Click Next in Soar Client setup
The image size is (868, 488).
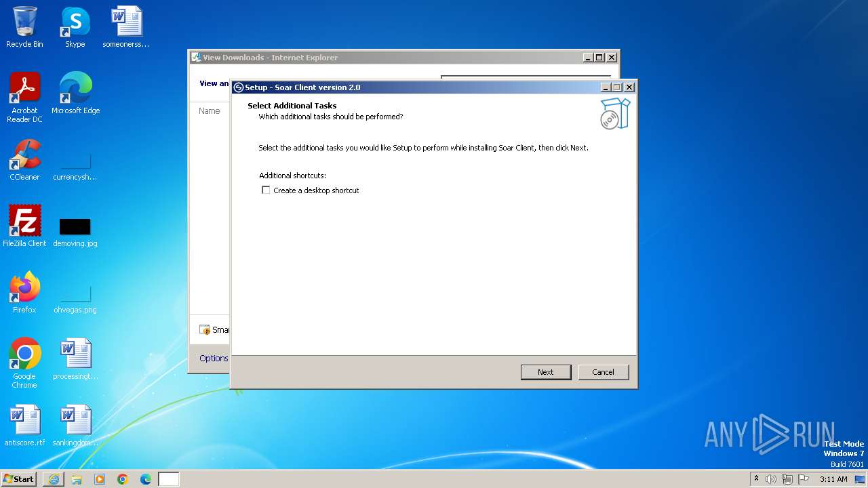546,372
